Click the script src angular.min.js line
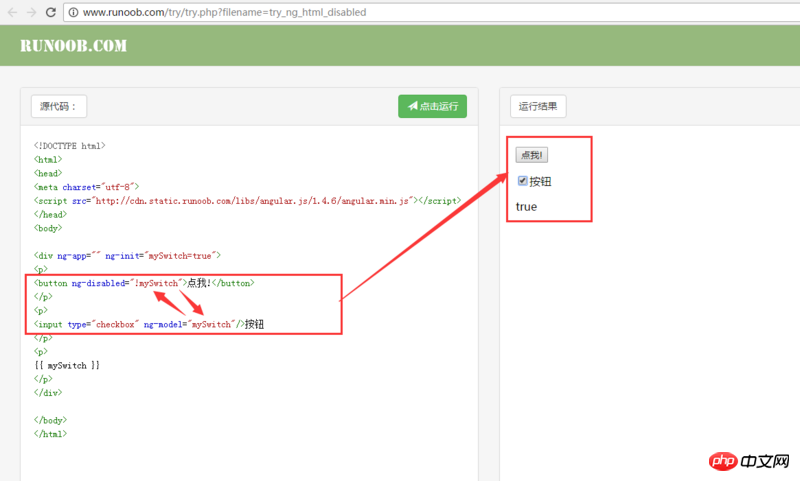800x481 pixels. pyautogui.click(x=247, y=201)
